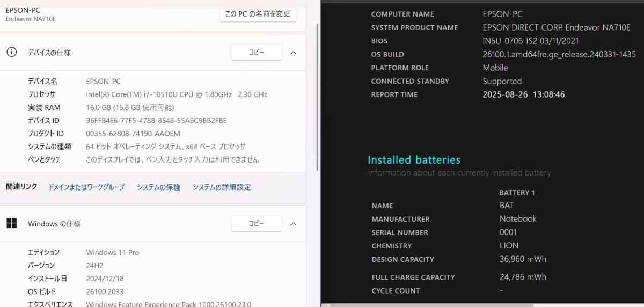Click the device specifications info icon
The image size is (644, 307).
click(x=11, y=52)
